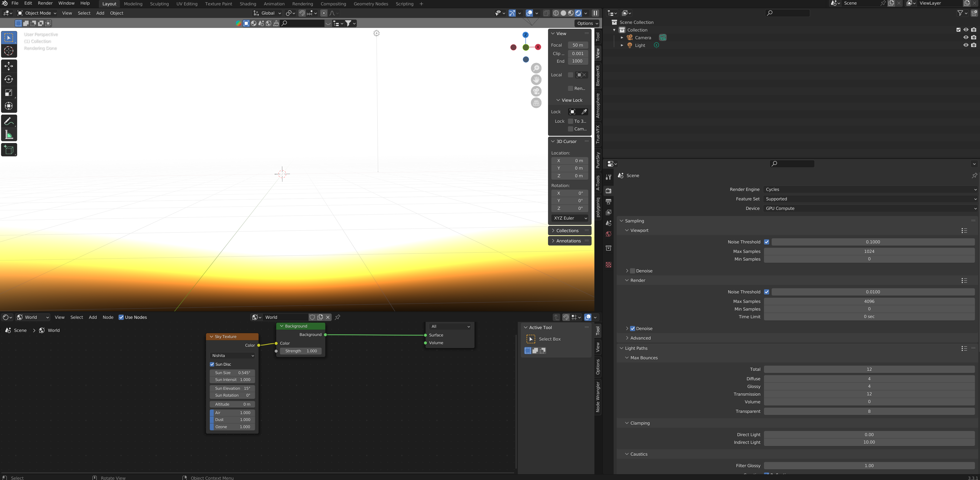Image resolution: width=980 pixels, height=480 pixels.
Task: Uncheck Use Nodes in node editor
Action: [121, 318]
